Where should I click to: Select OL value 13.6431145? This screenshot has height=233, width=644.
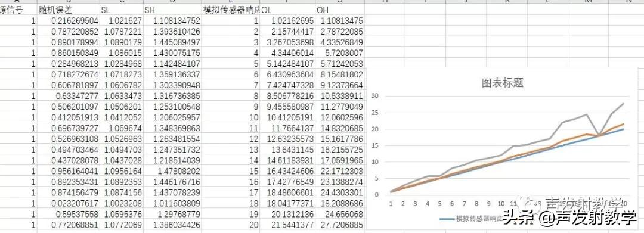pyautogui.click(x=287, y=150)
